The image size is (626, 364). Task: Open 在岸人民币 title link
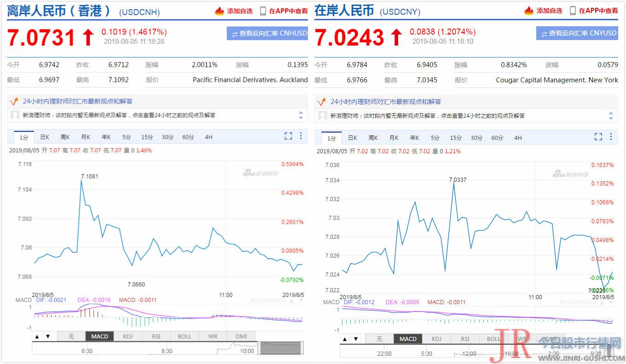pos(344,11)
